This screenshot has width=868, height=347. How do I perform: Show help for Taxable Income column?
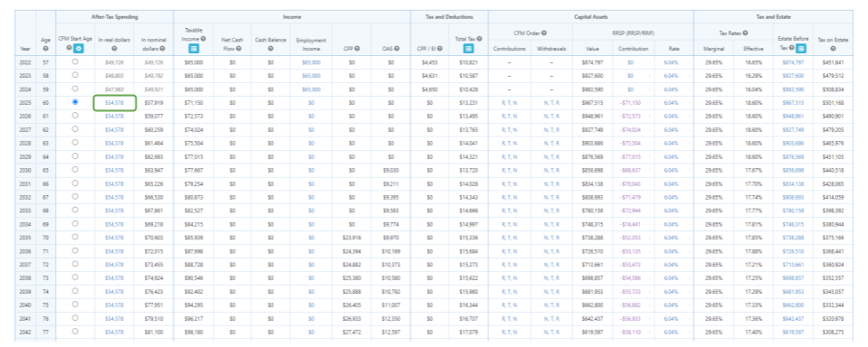203,39
